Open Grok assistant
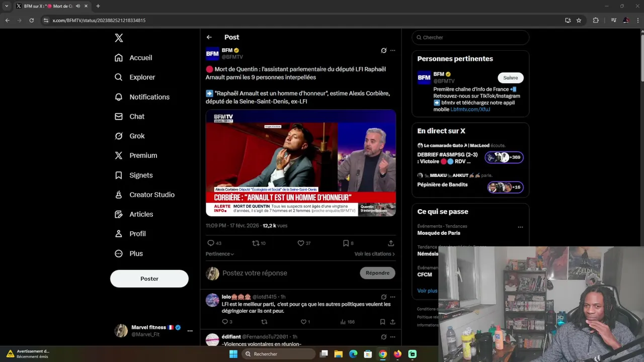The height and width of the screenshot is (362, 644). pos(129,136)
